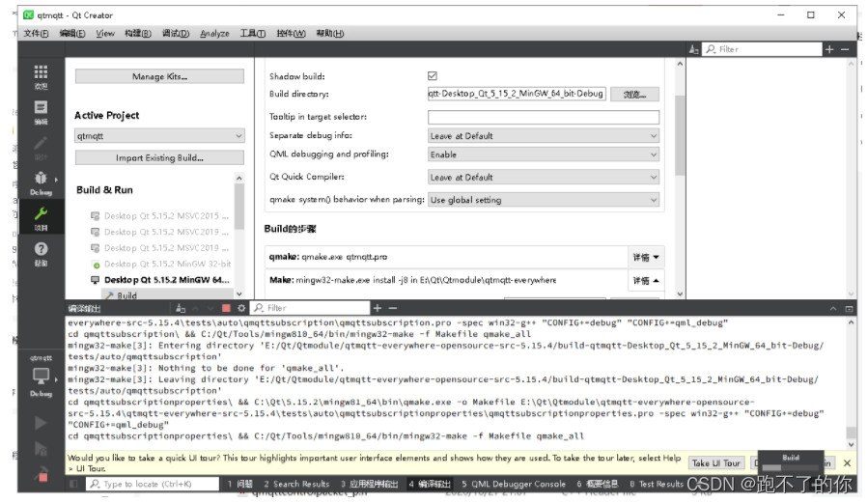Click Take UI Tour button
868x503 pixels.
tap(715, 463)
